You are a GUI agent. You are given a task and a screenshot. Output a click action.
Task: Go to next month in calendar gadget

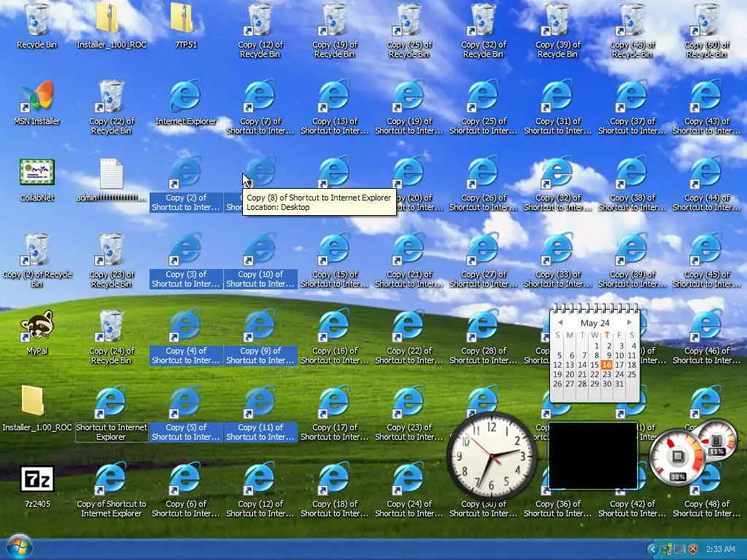tap(630, 322)
